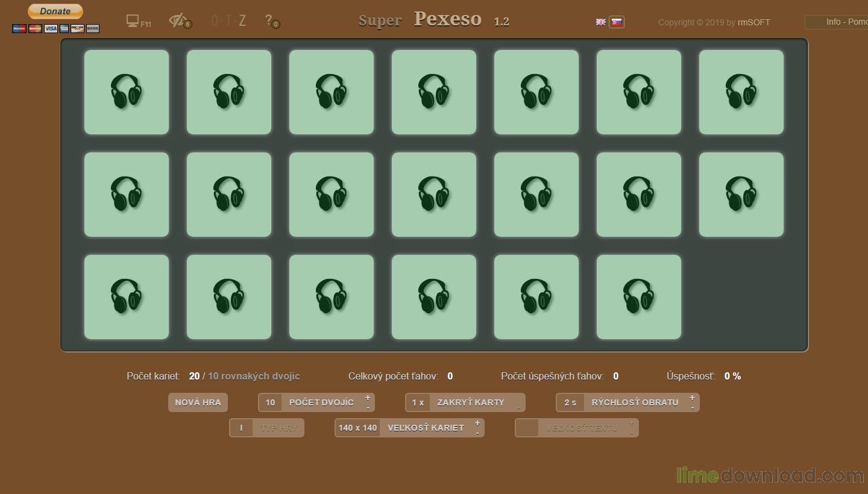The height and width of the screenshot is (494, 868).
Task: Increase pair count with POČET DVOJÍC plus
Action: click(x=368, y=398)
